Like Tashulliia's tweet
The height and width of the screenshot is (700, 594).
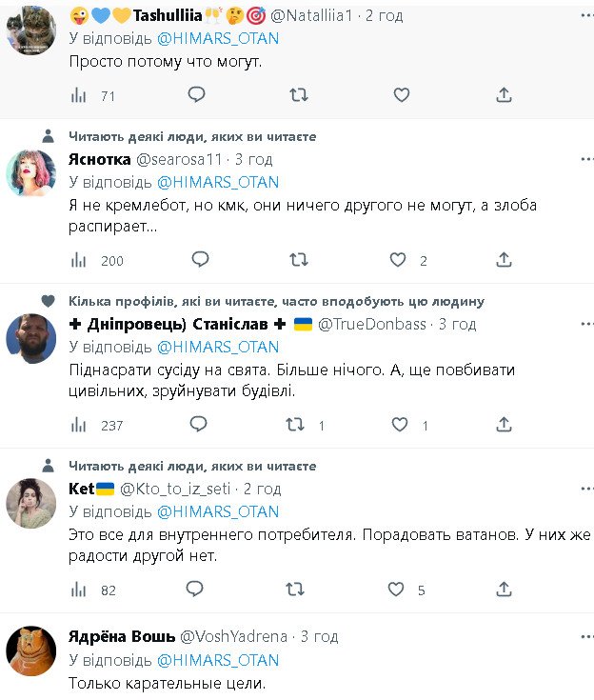point(402,94)
